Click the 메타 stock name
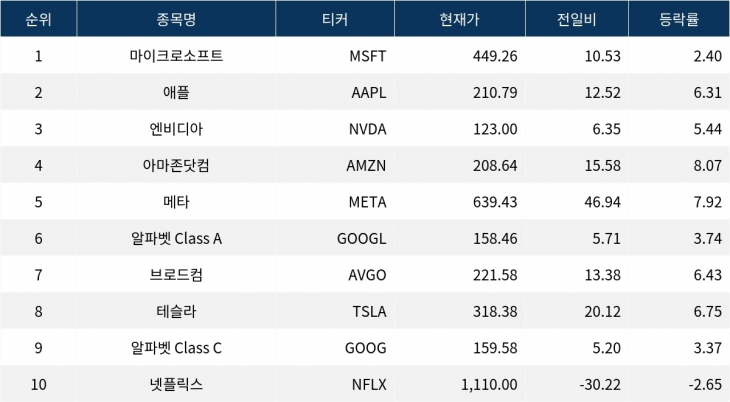Viewport: 730px width, 402px height. [x=177, y=202]
